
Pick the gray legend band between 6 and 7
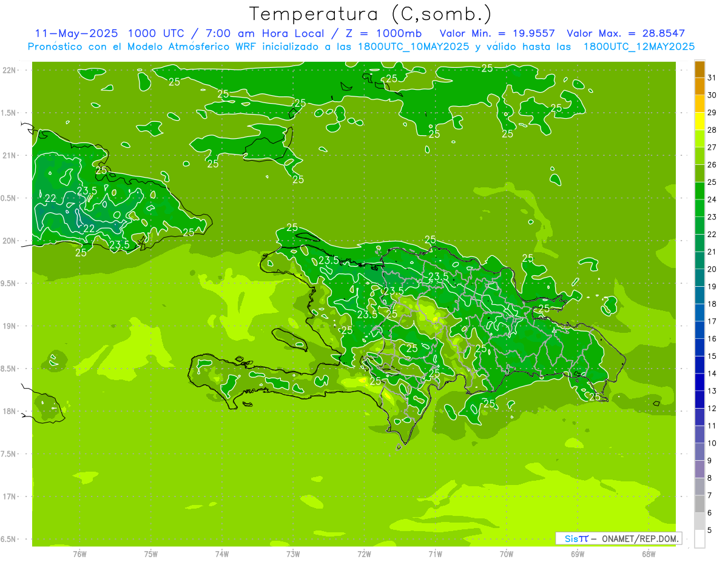699,504
